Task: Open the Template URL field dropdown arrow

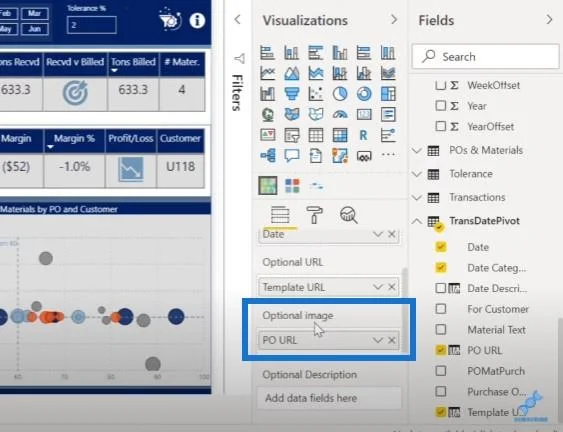Action: coord(377,287)
